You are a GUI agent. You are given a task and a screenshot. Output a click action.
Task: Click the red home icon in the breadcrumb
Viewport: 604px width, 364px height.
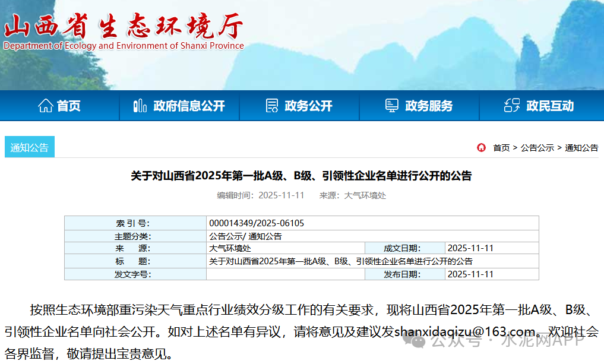481,148
